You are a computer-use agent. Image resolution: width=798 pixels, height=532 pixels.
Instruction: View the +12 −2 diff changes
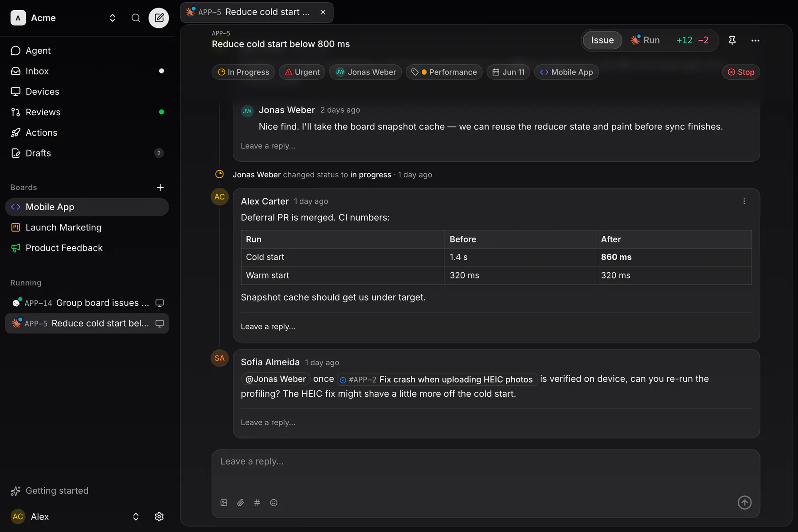[692, 40]
